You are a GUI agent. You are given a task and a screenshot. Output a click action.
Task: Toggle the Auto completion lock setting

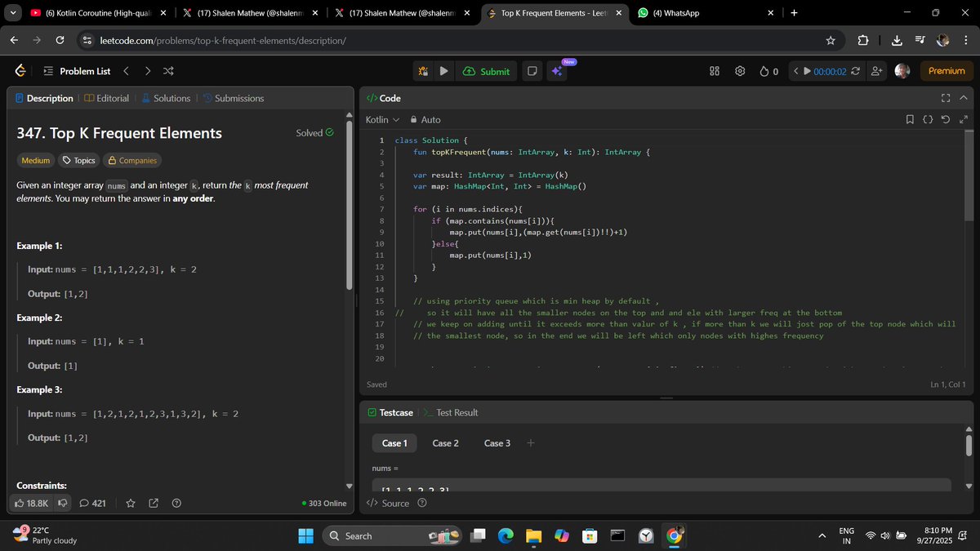pyautogui.click(x=425, y=119)
